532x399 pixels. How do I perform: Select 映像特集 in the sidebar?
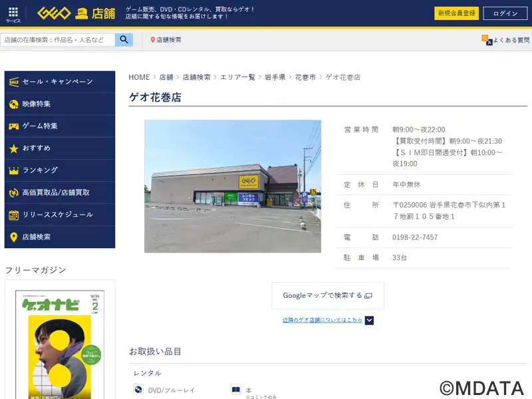(x=60, y=104)
